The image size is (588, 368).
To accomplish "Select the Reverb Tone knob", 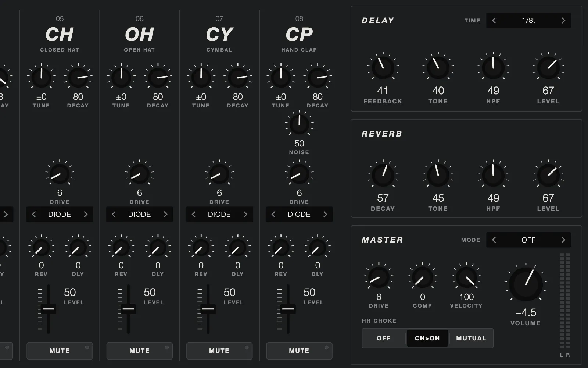I will tap(438, 175).
